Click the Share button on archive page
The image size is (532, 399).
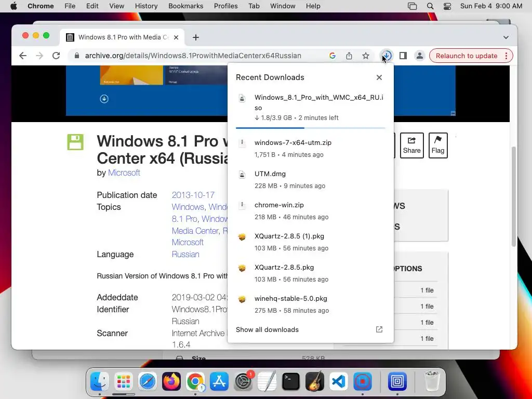click(412, 145)
